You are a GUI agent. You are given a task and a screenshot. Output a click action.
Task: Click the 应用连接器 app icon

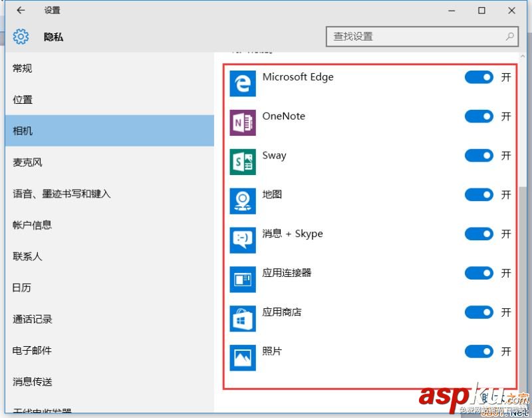243,280
